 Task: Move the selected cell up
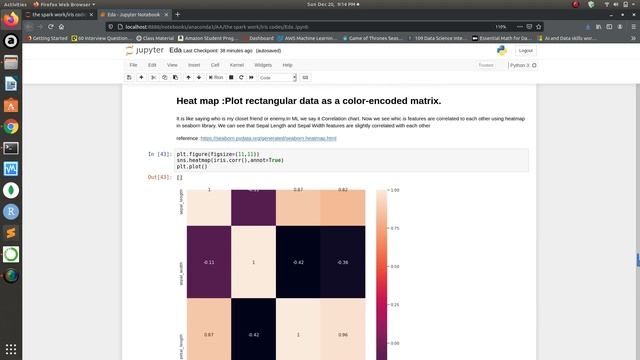188,78
